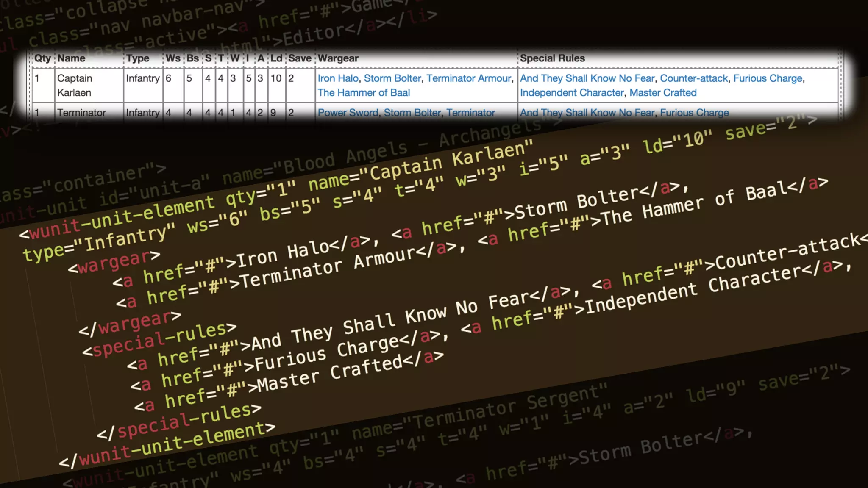Open the Terminator Armour link
Viewport: 868px width, 488px height.
click(469, 78)
